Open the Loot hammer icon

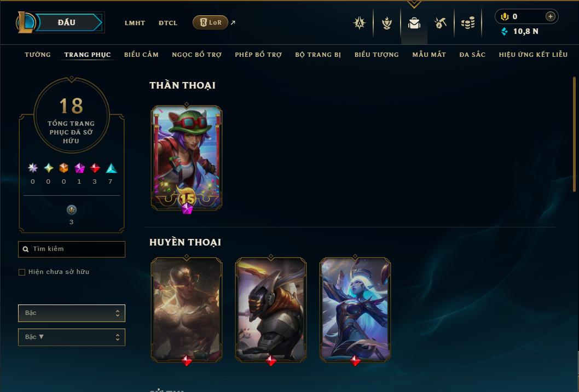point(440,23)
